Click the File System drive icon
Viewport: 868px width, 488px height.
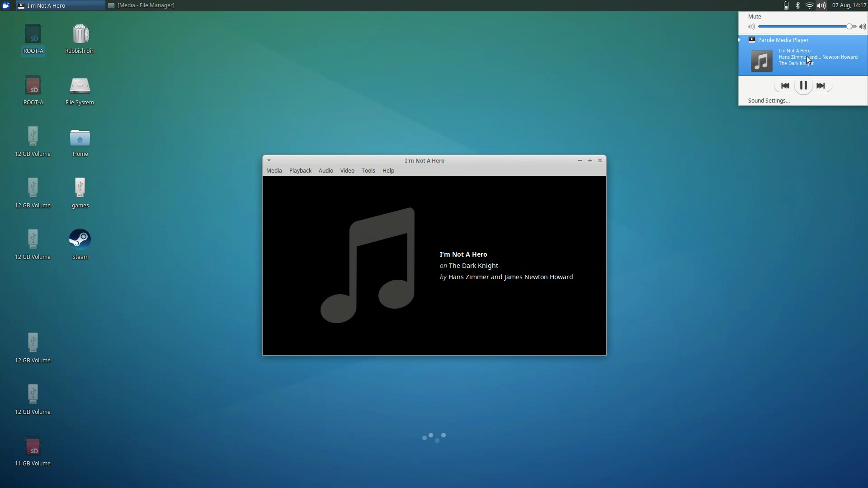(x=80, y=86)
